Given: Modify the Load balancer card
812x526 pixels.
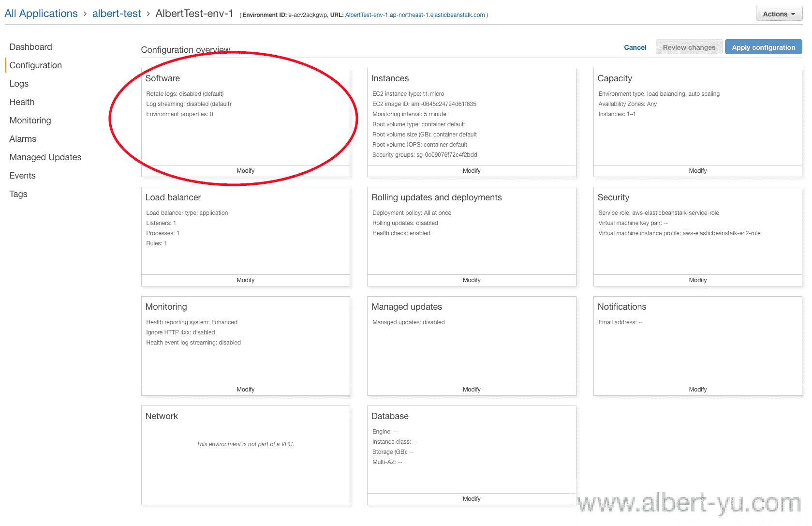Looking at the screenshot, I should coord(246,280).
